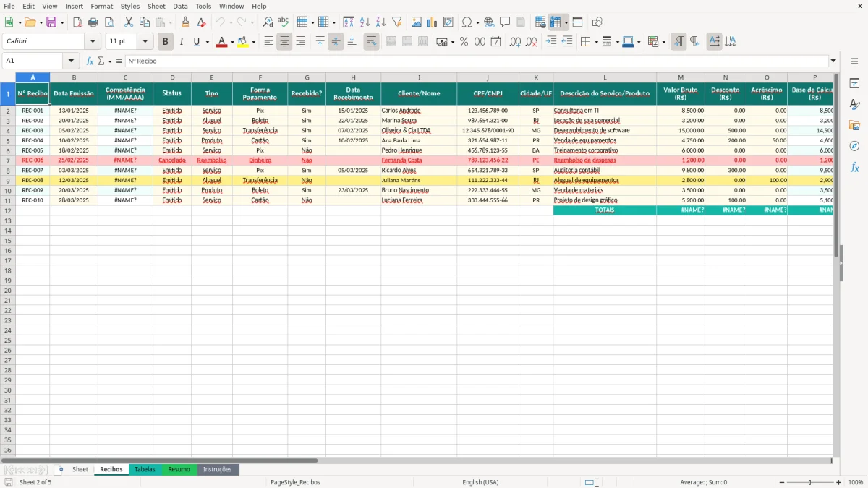Open the sidebar Properties panel
The image size is (868, 488).
pos(854,83)
